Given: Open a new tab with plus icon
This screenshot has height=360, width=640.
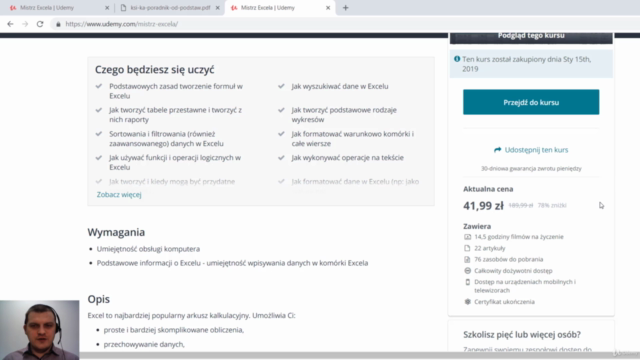Looking at the screenshot, I should point(346,8).
